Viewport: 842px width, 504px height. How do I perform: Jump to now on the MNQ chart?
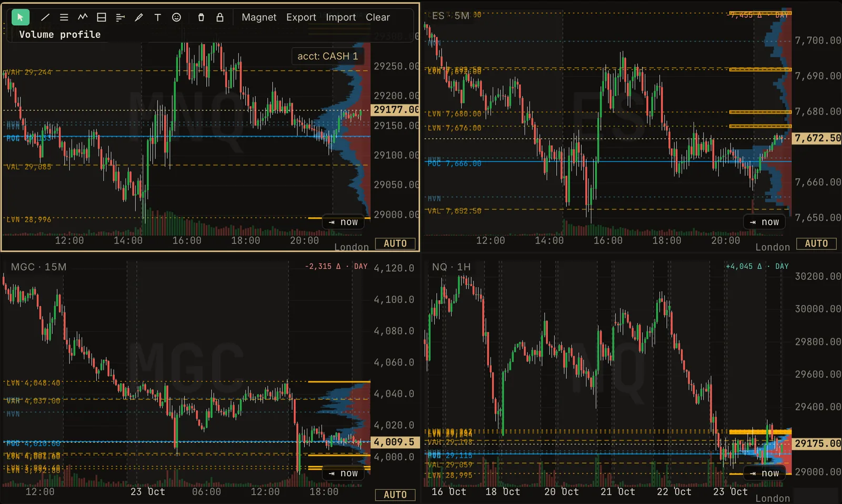343,222
